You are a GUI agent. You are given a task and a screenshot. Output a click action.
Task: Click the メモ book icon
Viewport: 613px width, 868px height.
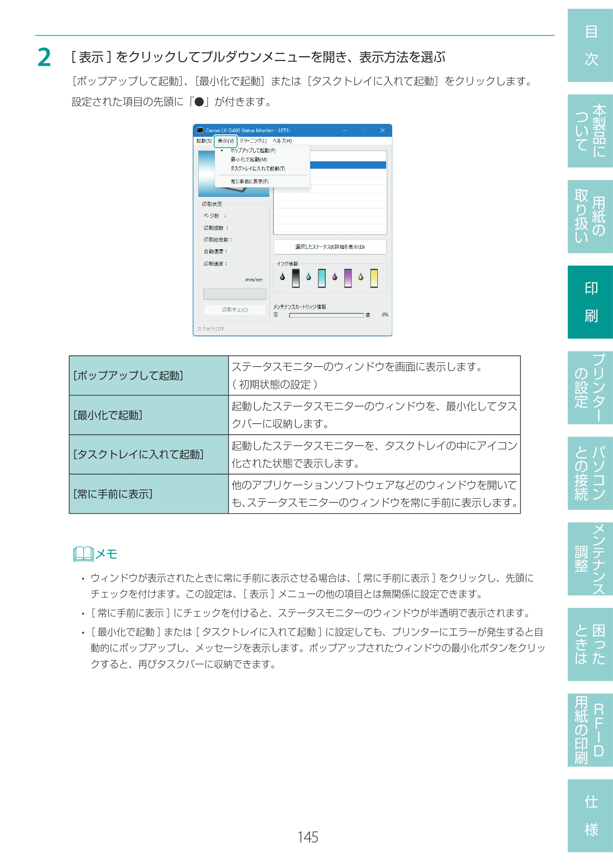point(83,554)
